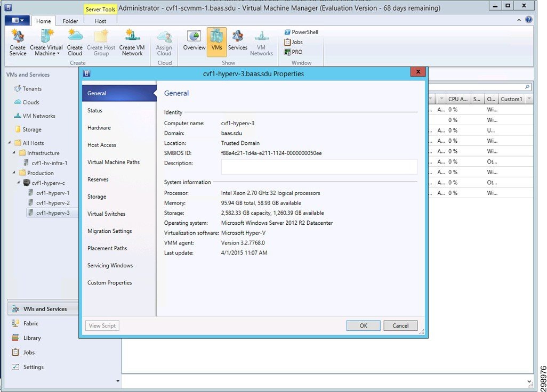This screenshot has width=547, height=392.
Task: Select the VMs view in ribbon
Action: coord(216,42)
